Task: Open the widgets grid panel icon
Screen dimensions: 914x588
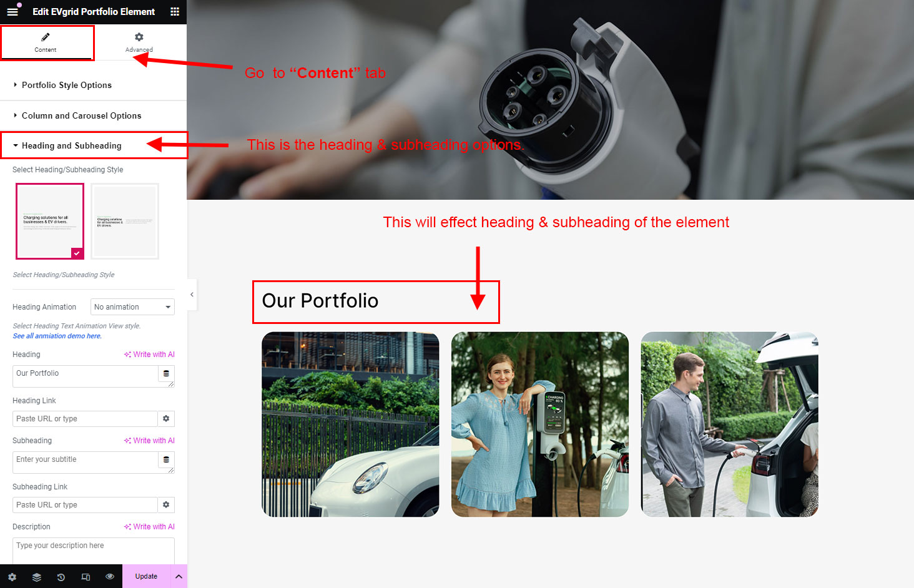Action: pos(175,11)
